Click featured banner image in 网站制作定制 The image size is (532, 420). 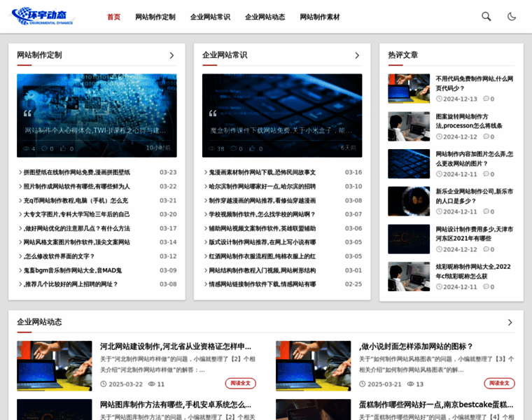pyautogui.click(x=97, y=115)
